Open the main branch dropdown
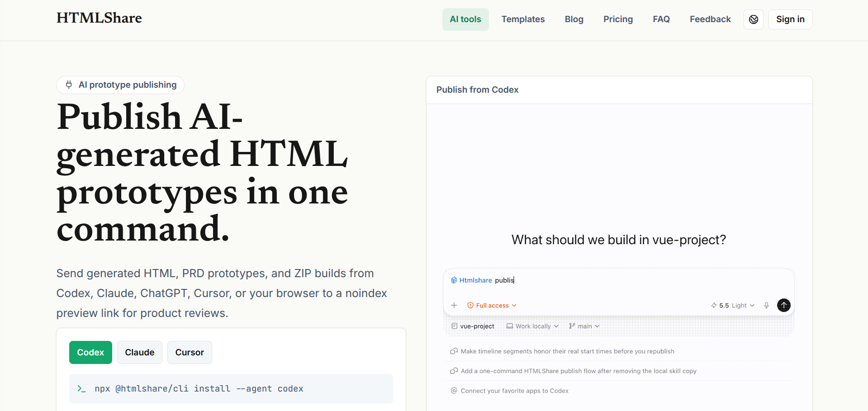The height and width of the screenshot is (411, 868). (584, 326)
